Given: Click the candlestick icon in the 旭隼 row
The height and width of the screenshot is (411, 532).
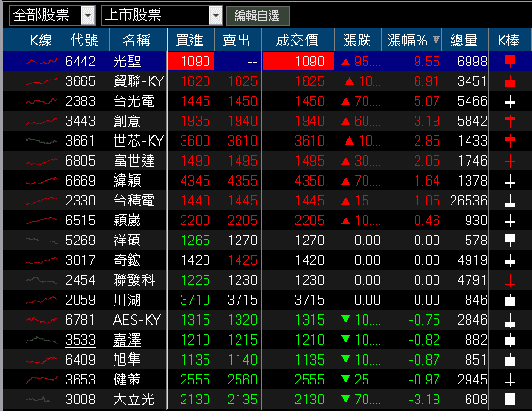Looking at the screenshot, I should 510,360.
